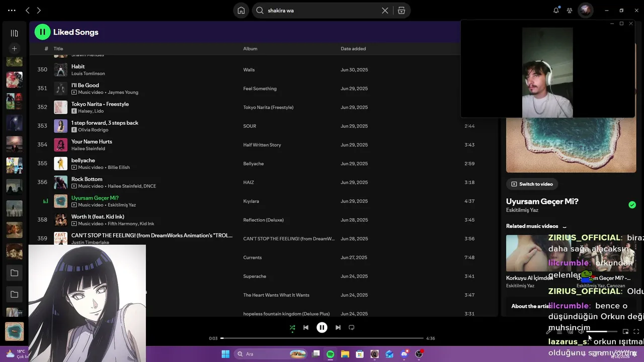The image size is (644, 362).
Task: Open the queue icon in player bar
Action: (x=559, y=331)
